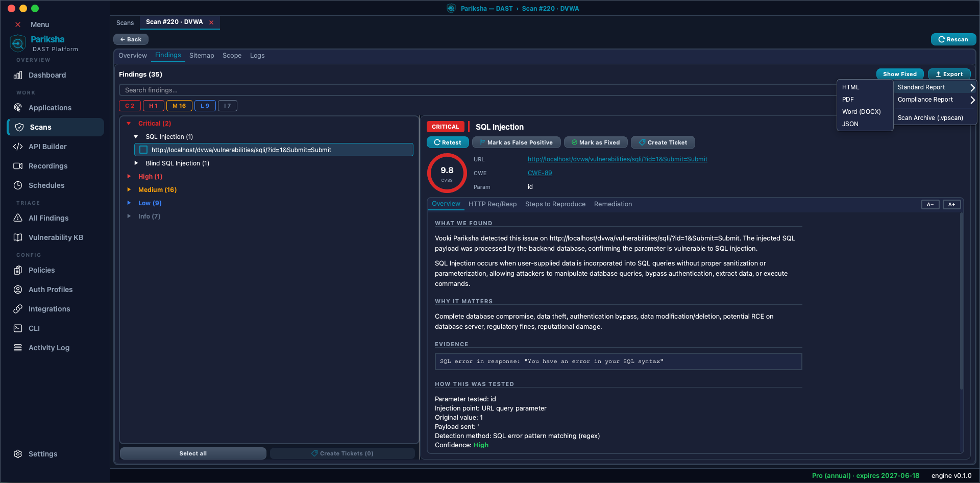
Task: Open the CWE-89 link
Action: coord(540,173)
